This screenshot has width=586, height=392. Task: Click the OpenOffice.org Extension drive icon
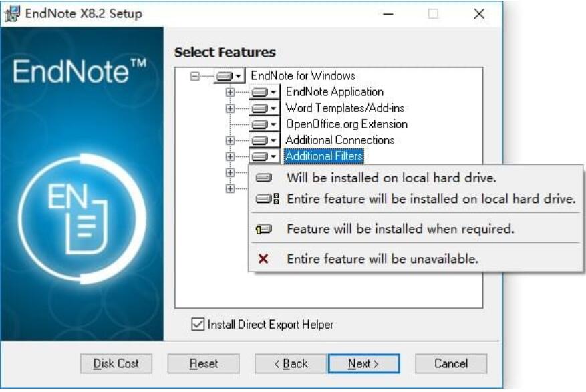coord(260,124)
